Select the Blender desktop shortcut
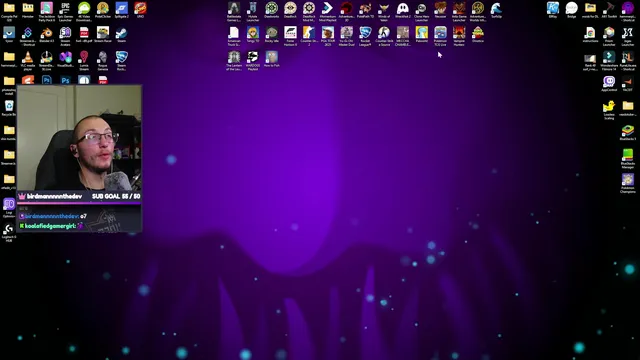 47,33
